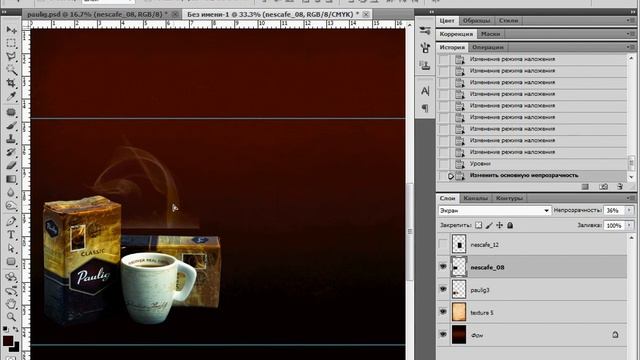Create new snapshot with camera icon
Image resolution: width=640 pixels, height=360 pixels.
pos(603,187)
